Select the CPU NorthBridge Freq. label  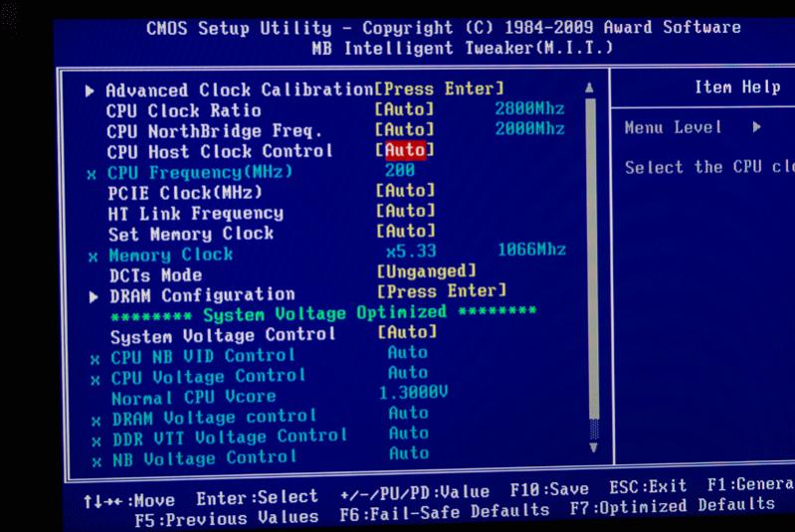coord(215,131)
